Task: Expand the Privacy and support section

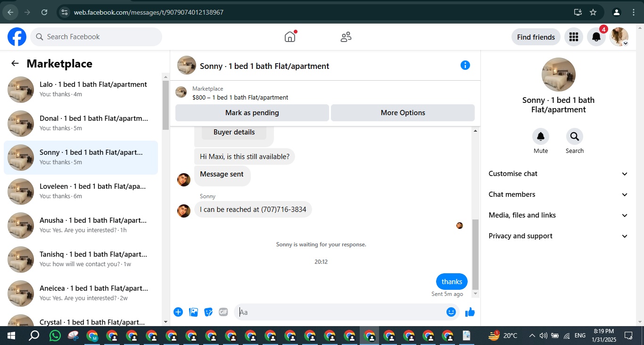Action: click(x=558, y=236)
